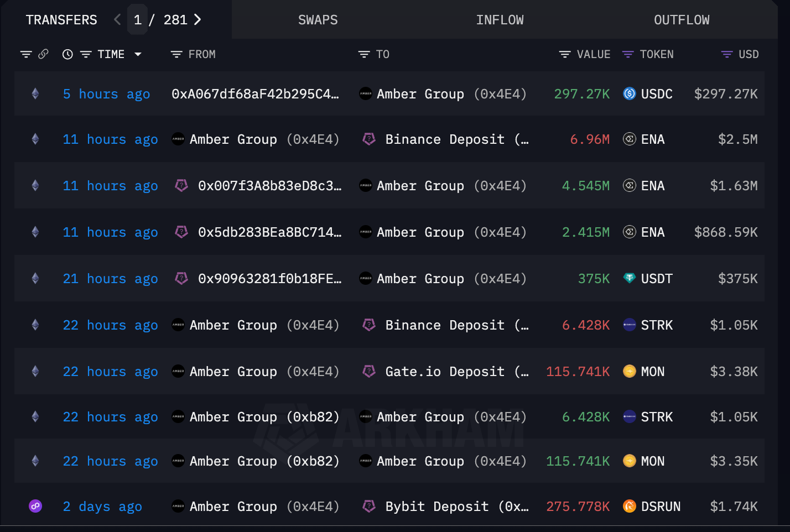
Task: Open Binance Deposit in the 6.96M ENA row
Action: click(x=457, y=139)
